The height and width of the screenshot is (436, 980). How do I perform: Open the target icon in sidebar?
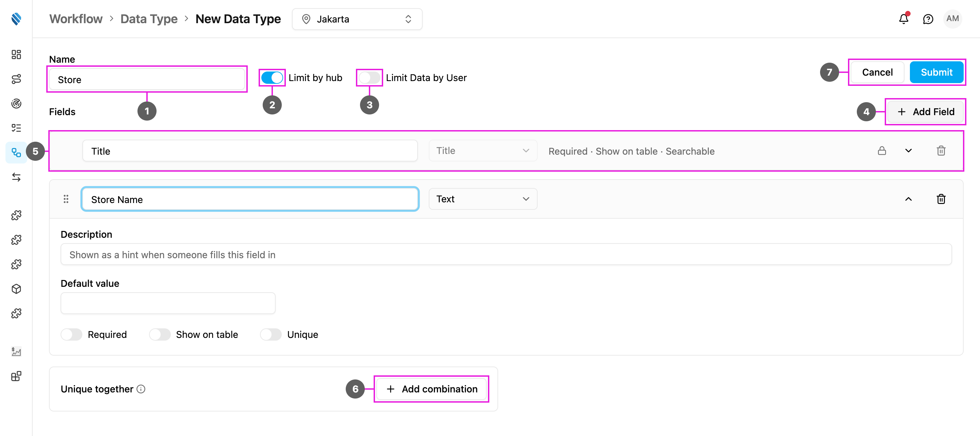pos(16,103)
